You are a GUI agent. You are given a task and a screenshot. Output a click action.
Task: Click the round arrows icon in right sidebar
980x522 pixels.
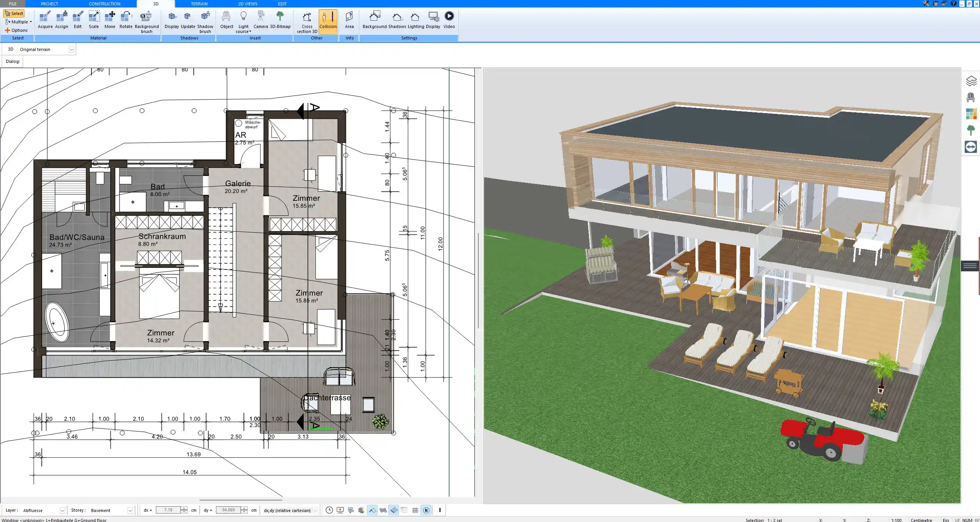(x=971, y=147)
